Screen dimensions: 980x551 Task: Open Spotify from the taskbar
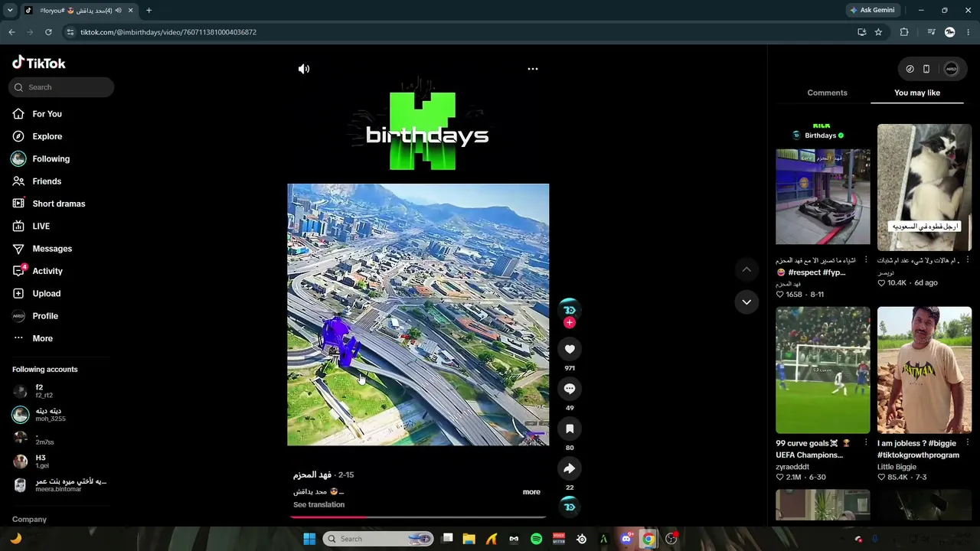[536, 539]
